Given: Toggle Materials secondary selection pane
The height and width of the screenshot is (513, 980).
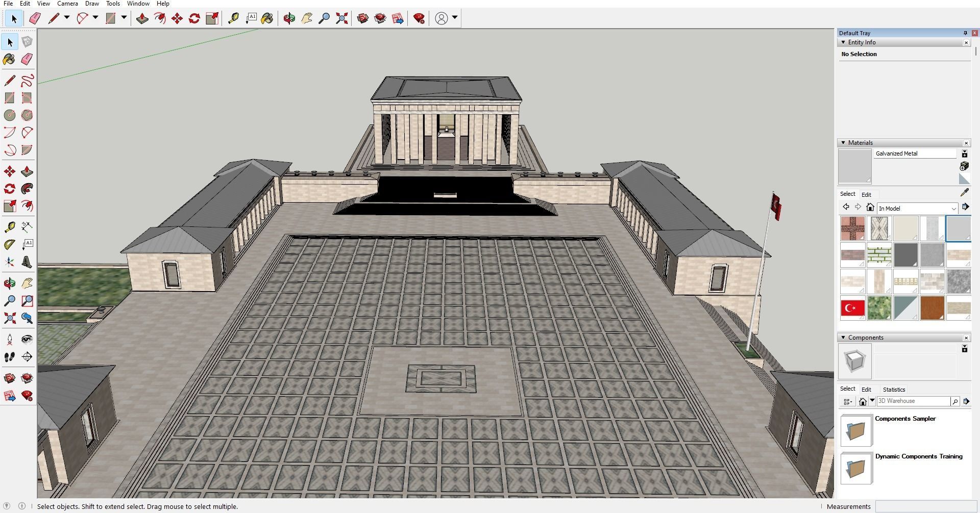Looking at the screenshot, I should click(965, 153).
